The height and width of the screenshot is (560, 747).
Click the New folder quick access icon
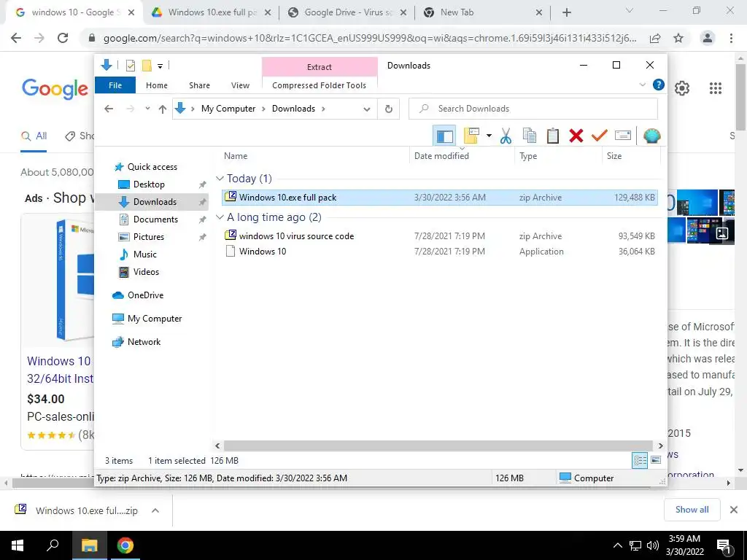click(x=147, y=66)
